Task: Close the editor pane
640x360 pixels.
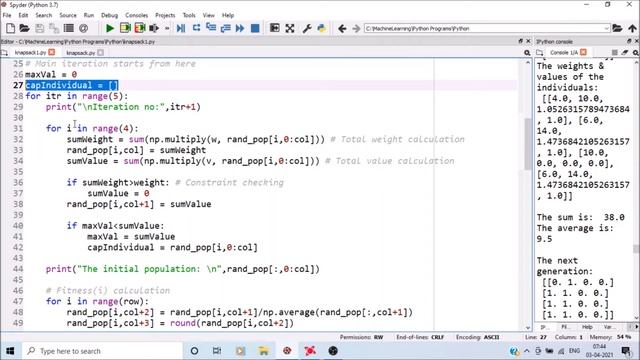Action: pyautogui.click(x=528, y=41)
